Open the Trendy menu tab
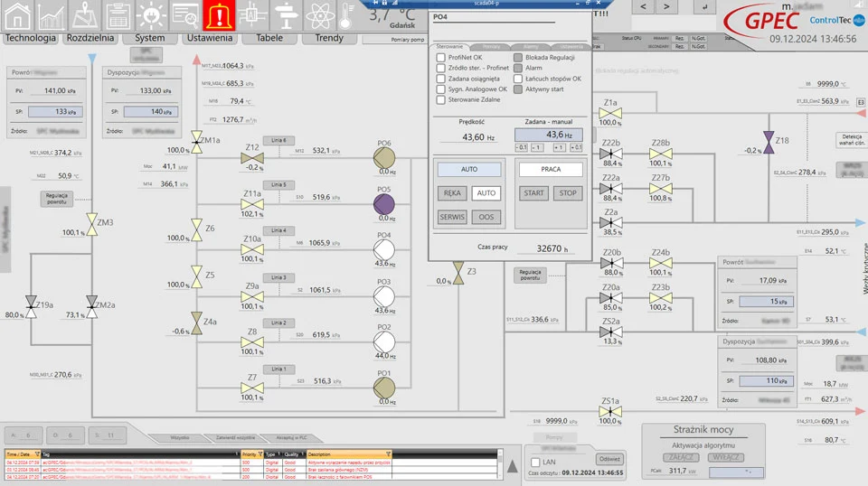This screenshot has width=868, height=486. tap(329, 38)
